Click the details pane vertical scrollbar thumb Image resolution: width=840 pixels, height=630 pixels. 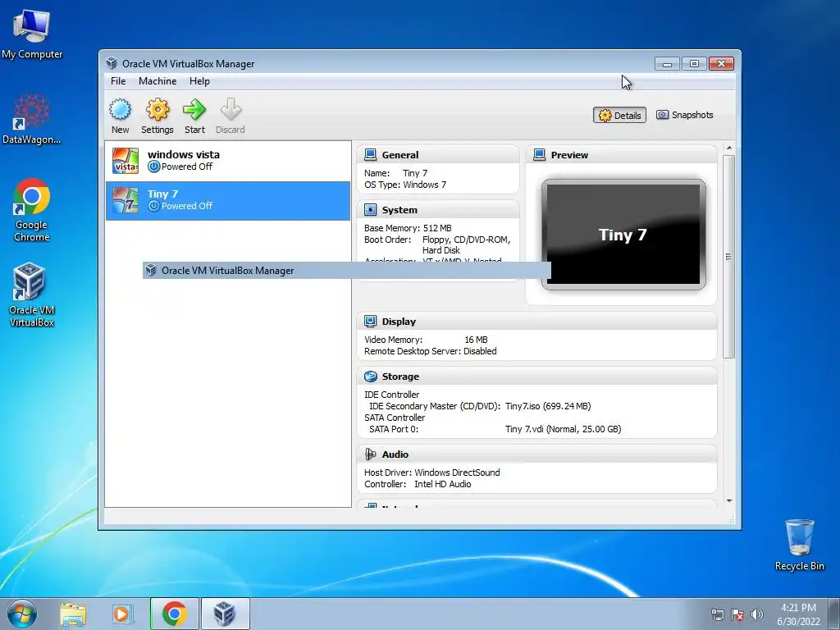(728, 257)
